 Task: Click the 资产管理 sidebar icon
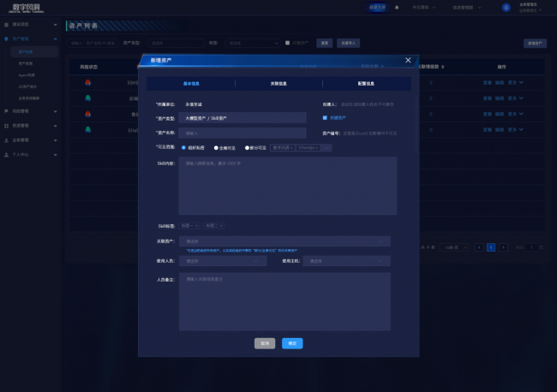[x=7, y=39]
